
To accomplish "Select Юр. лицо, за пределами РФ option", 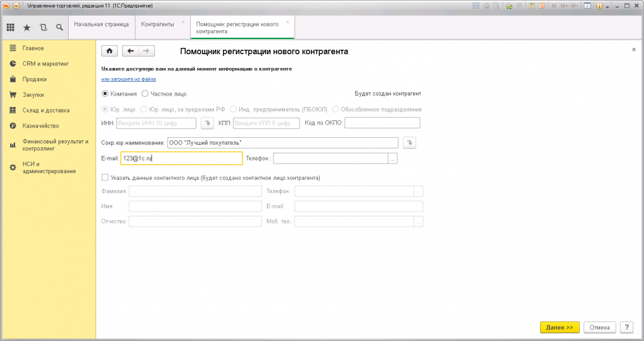I will [x=144, y=109].
